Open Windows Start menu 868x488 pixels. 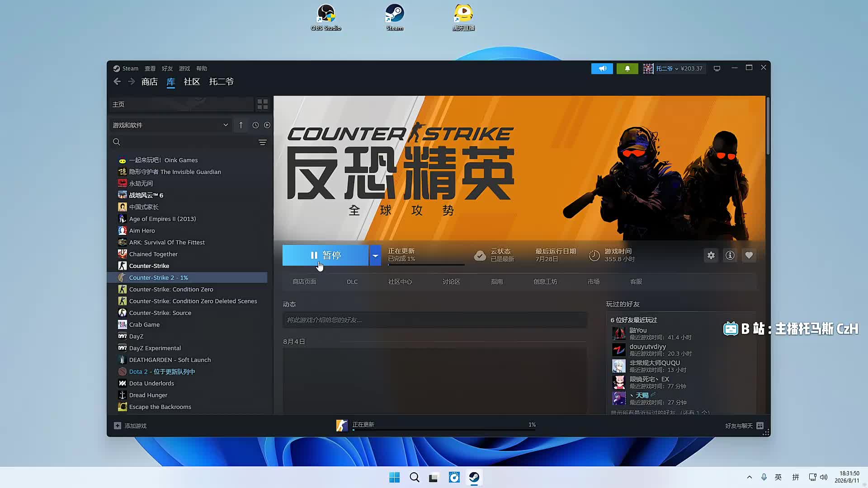[x=394, y=478]
